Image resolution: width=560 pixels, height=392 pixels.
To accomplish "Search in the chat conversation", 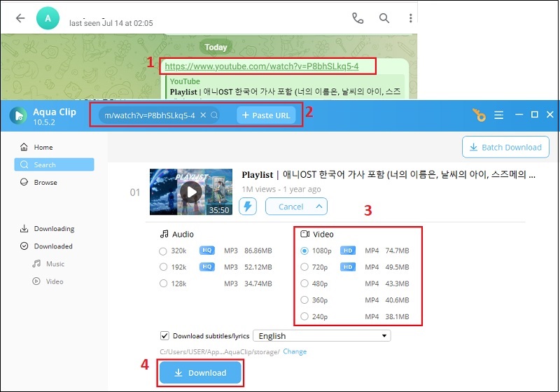I will point(384,18).
